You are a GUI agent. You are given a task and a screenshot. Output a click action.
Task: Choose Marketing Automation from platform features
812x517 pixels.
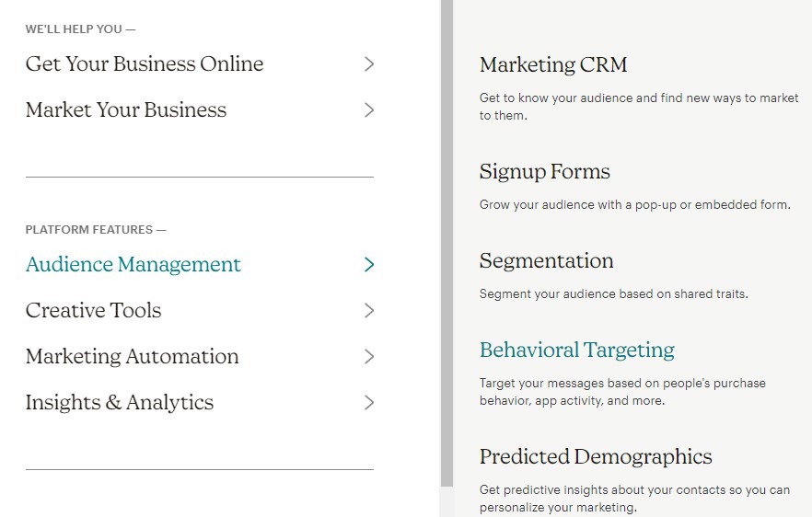(x=132, y=357)
